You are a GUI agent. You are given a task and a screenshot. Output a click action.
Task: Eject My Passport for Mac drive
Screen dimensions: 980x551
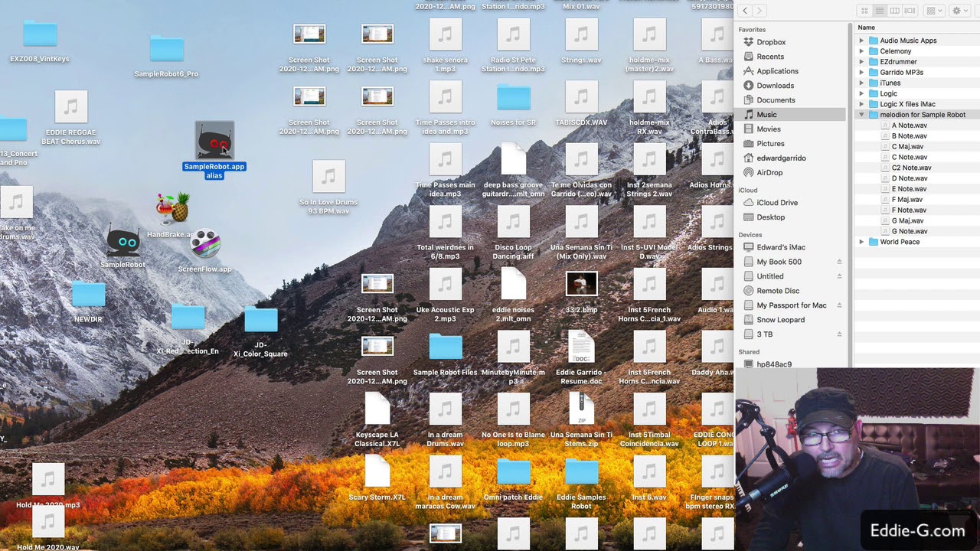pyautogui.click(x=839, y=305)
